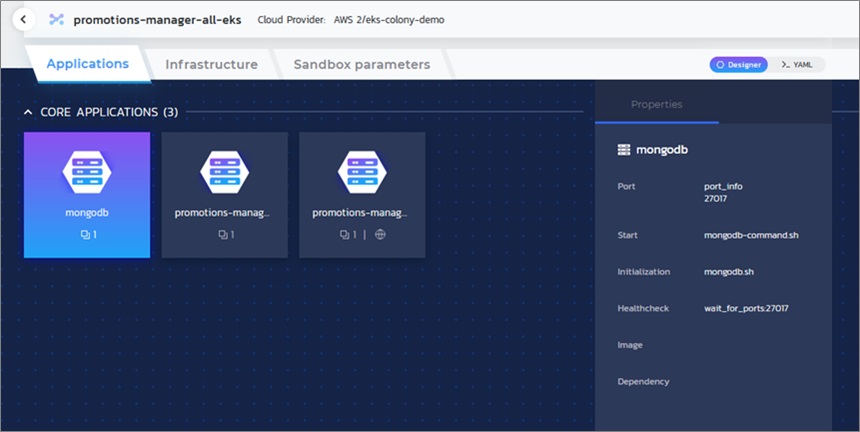Click the Port label in Properties
This screenshot has width=860, height=432.
(x=626, y=186)
